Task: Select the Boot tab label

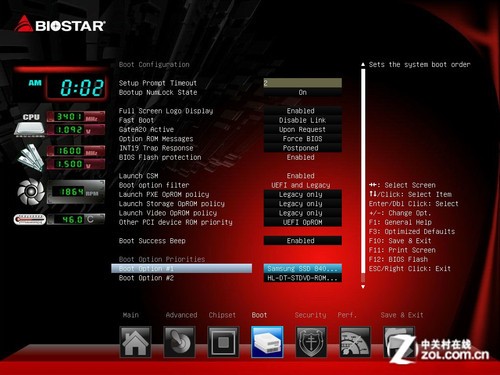Action: (259, 315)
